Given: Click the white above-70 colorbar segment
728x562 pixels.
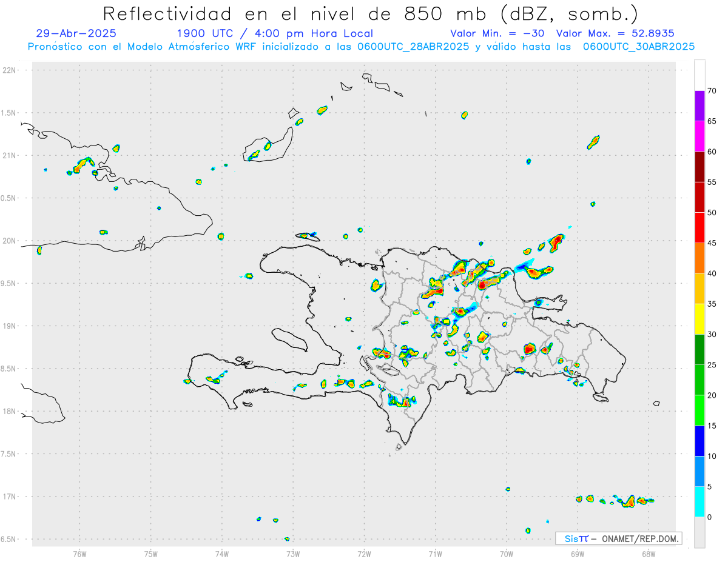Looking at the screenshot, I should pos(699,75).
